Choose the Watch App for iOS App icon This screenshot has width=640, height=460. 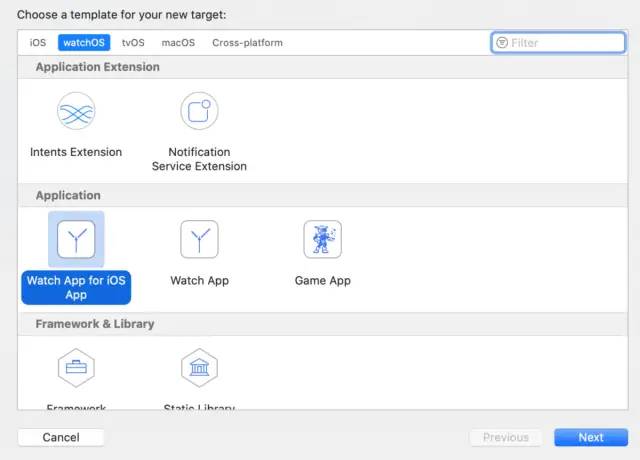[x=76, y=239]
